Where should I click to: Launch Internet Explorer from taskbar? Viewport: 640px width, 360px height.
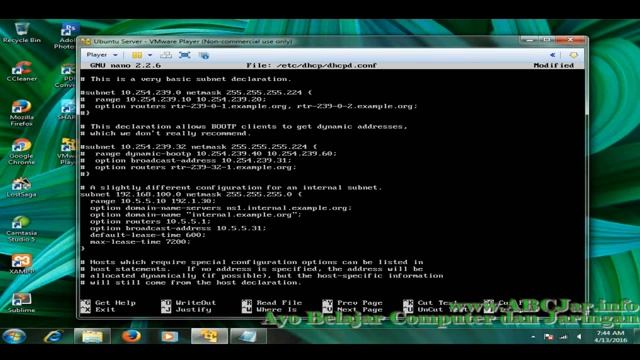[53, 337]
